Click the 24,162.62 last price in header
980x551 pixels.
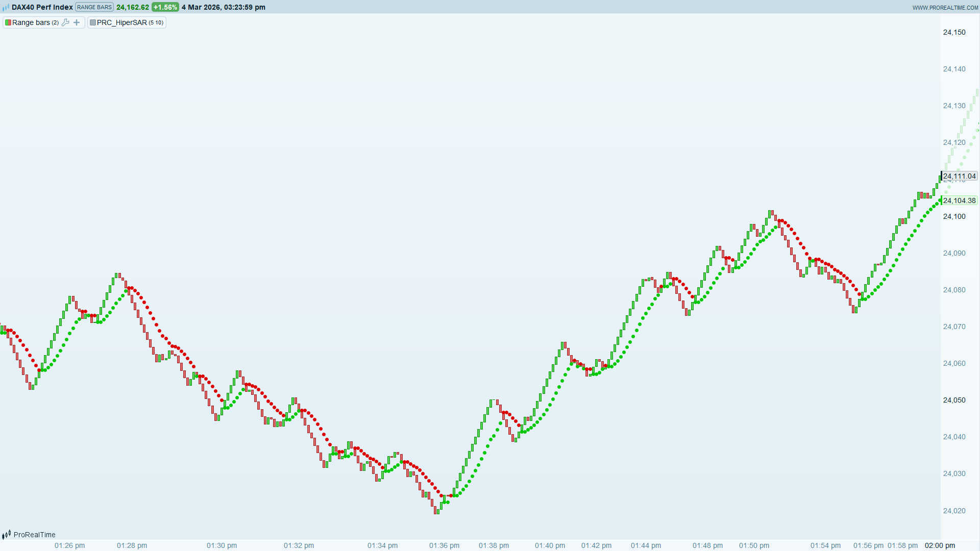coord(133,7)
